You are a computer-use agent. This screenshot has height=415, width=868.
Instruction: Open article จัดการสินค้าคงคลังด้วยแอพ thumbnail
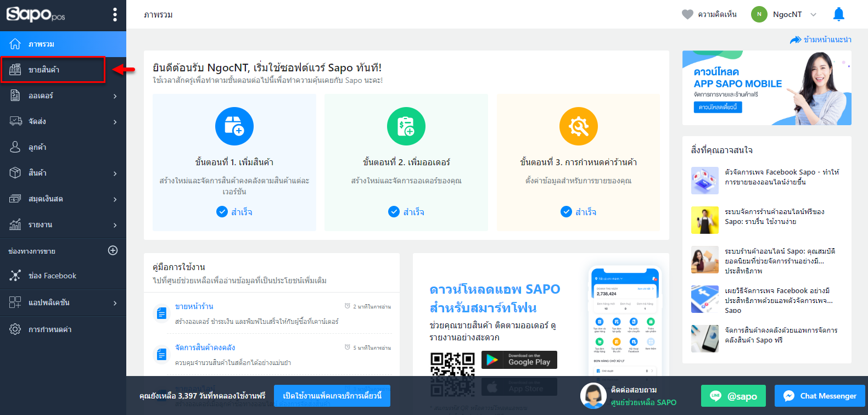(705, 339)
